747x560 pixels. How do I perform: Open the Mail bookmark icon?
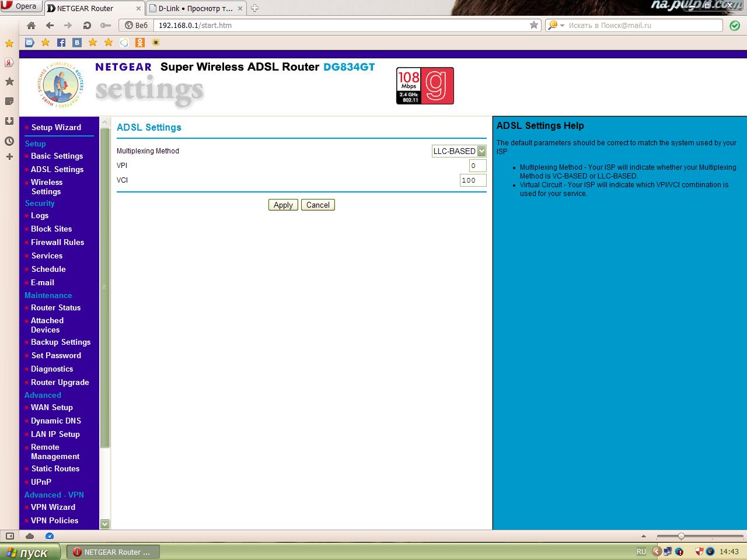[x=30, y=43]
